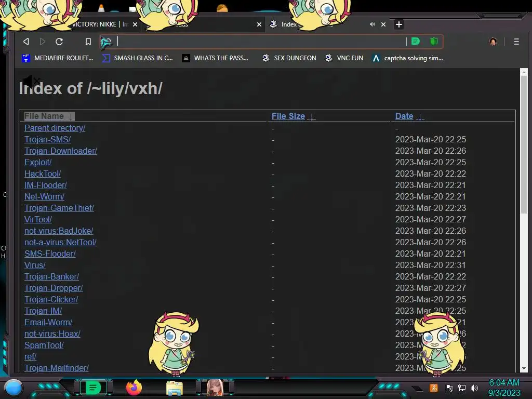Open File Explorer from the taskbar
Image resolution: width=532 pixels, height=399 pixels.
tap(175, 388)
